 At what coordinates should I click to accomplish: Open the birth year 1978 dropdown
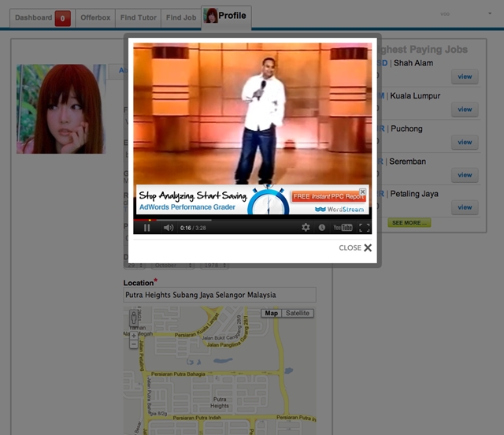point(214,266)
